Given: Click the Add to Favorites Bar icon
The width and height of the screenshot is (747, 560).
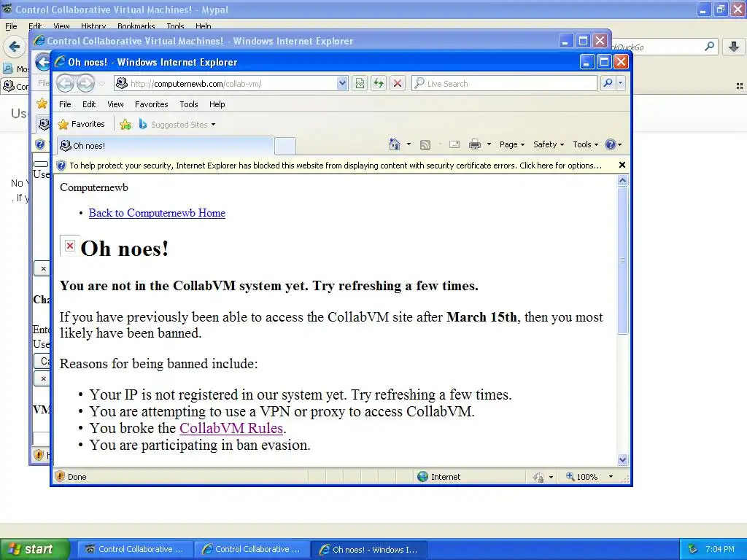Looking at the screenshot, I should pyautogui.click(x=125, y=124).
